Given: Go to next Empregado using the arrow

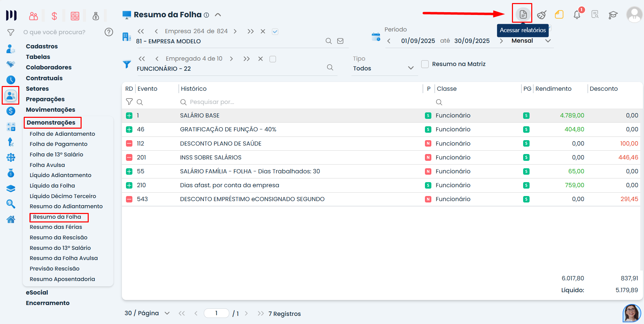Looking at the screenshot, I should [231, 59].
